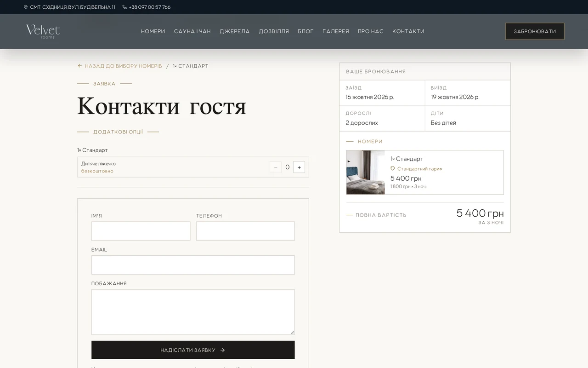This screenshot has width=588, height=368.
Task: Click into the Побажання text area
Action: [x=193, y=312]
